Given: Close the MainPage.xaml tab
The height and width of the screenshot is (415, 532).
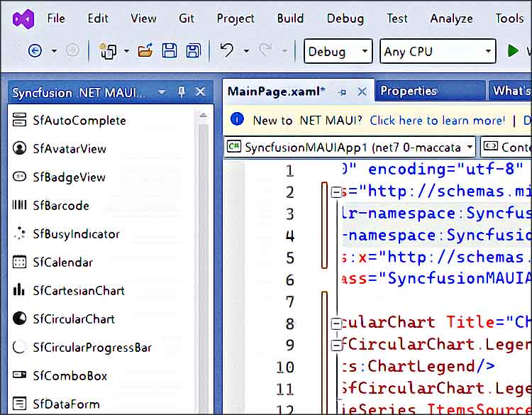Looking at the screenshot, I should (x=362, y=92).
